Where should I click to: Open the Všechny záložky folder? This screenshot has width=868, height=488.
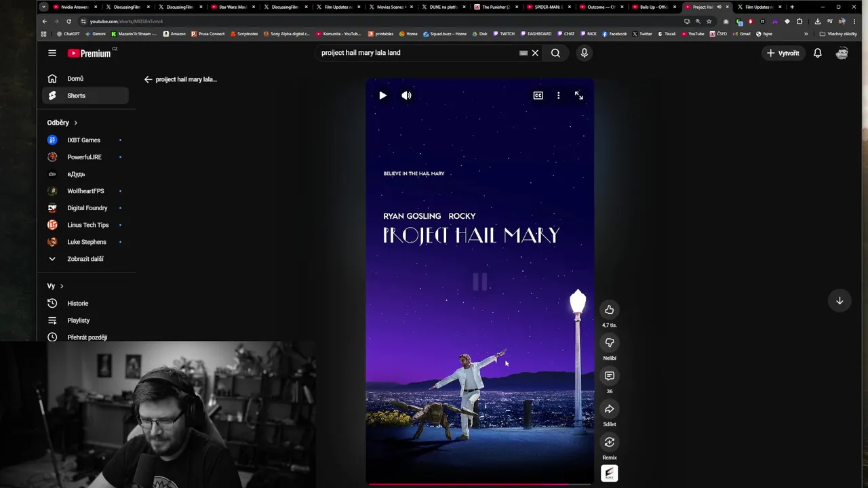pos(838,34)
